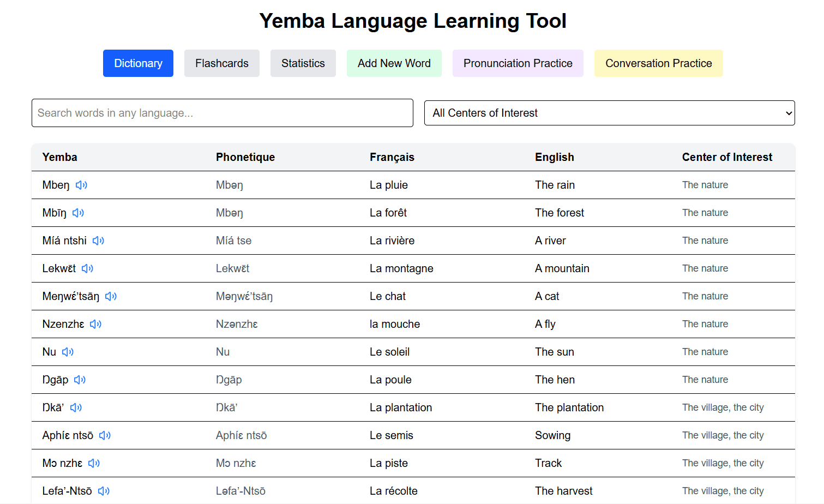Click the category label in Sowing row
This screenshot has width=824, height=504.
tap(723, 435)
